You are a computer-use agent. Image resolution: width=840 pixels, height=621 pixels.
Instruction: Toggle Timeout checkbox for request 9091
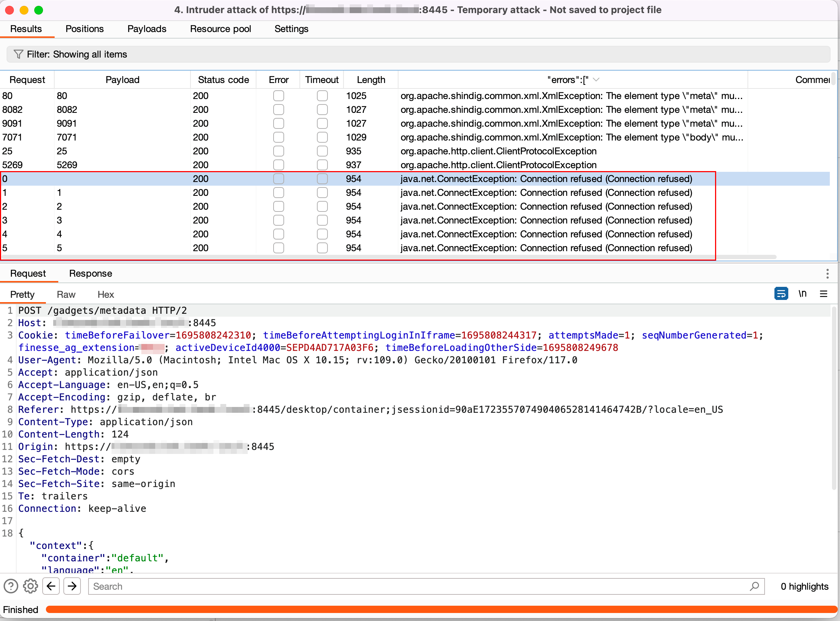(x=322, y=124)
